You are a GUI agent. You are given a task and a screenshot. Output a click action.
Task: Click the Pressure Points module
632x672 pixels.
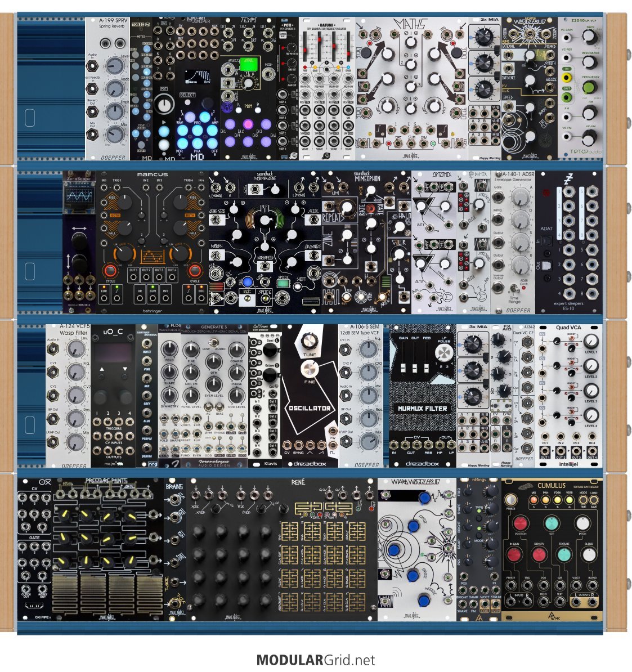point(107,550)
